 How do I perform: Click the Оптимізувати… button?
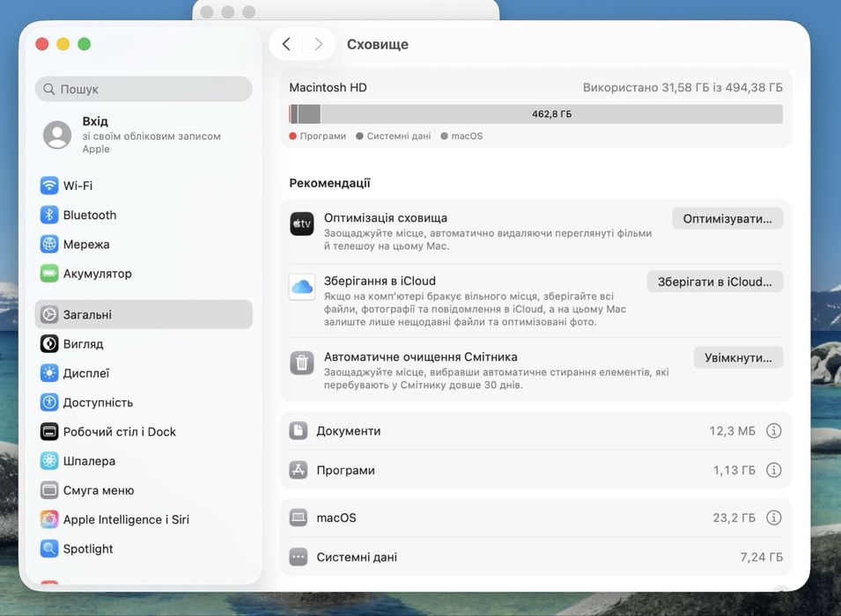point(727,219)
